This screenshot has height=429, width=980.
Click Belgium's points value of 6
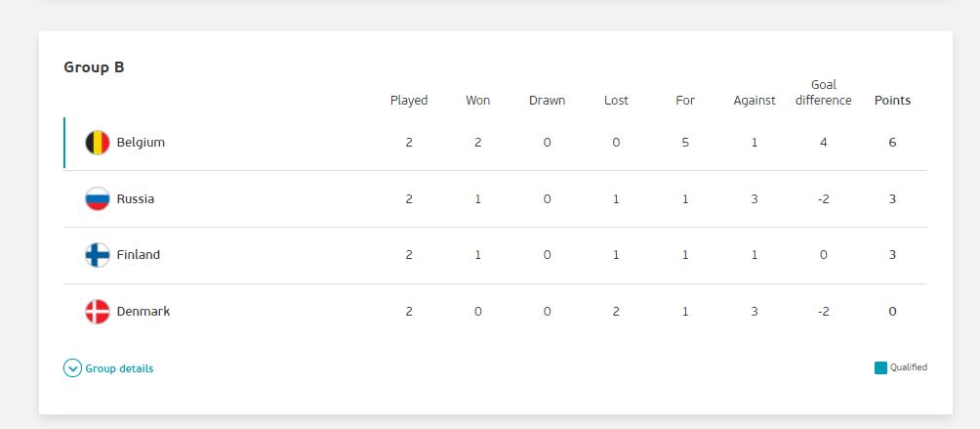pyautogui.click(x=892, y=143)
